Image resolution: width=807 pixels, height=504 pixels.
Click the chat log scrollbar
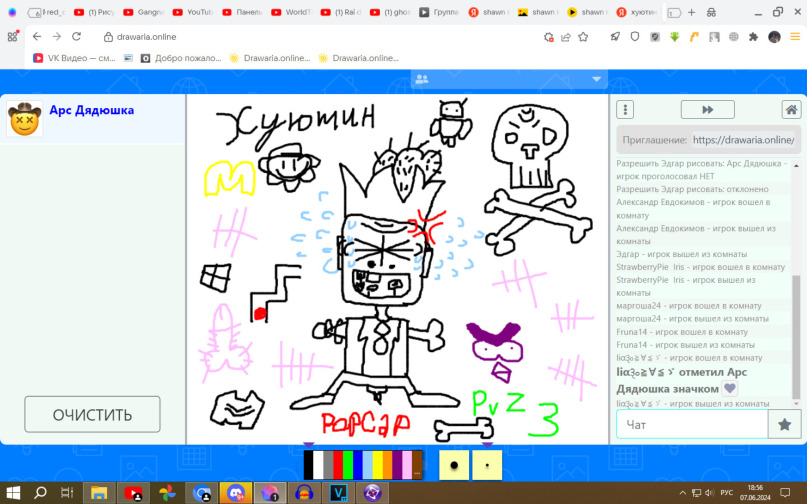point(796,337)
